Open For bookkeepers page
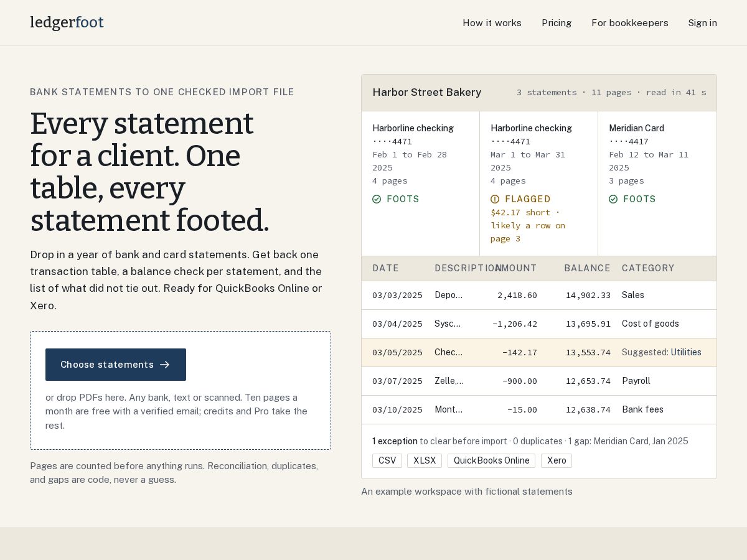The width and height of the screenshot is (747, 560). 630,23
